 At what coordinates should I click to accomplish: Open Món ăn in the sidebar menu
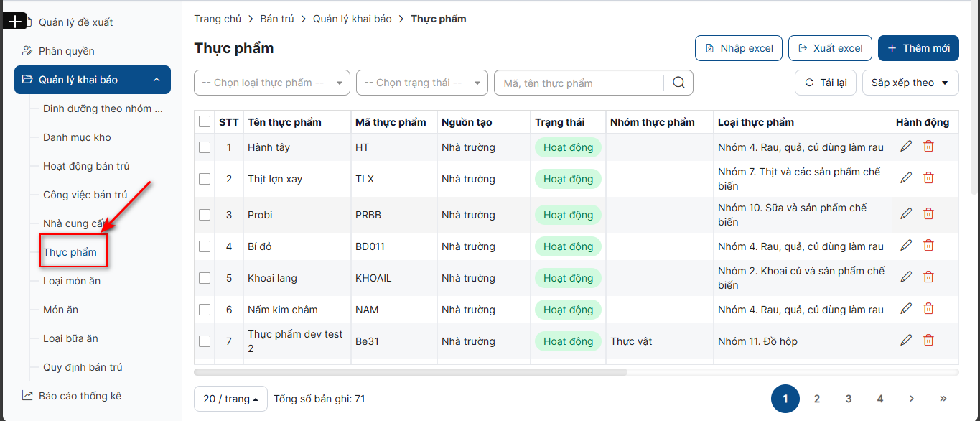pyautogui.click(x=61, y=310)
